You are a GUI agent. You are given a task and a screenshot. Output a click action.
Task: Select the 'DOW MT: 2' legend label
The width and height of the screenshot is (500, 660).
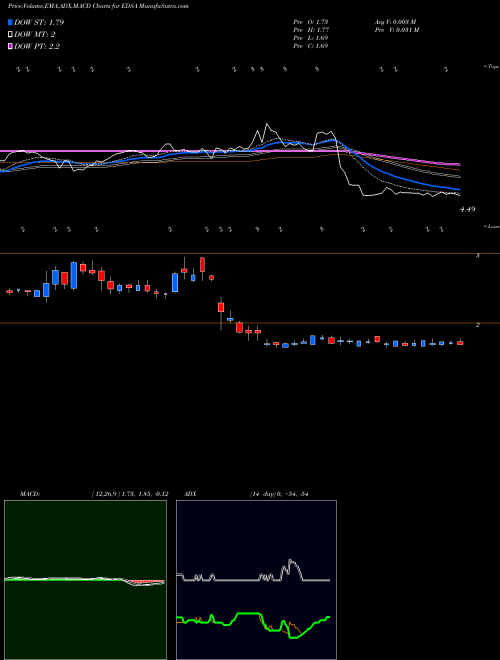pos(35,35)
